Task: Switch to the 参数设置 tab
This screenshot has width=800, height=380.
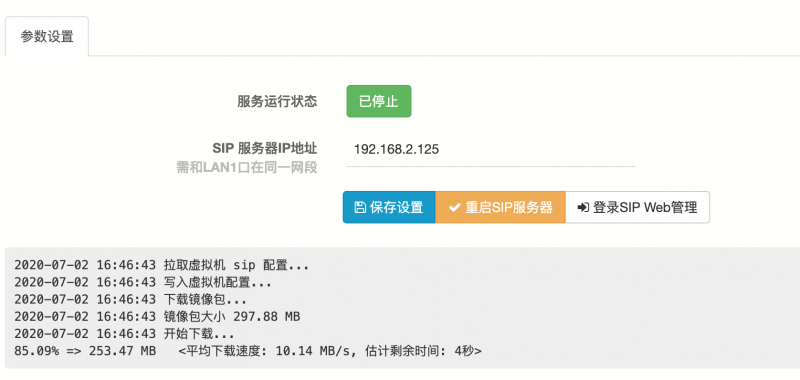Action: 47,37
